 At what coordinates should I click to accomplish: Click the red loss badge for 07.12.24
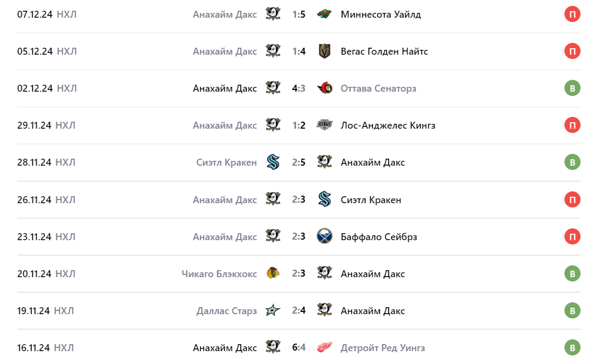click(x=572, y=14)
